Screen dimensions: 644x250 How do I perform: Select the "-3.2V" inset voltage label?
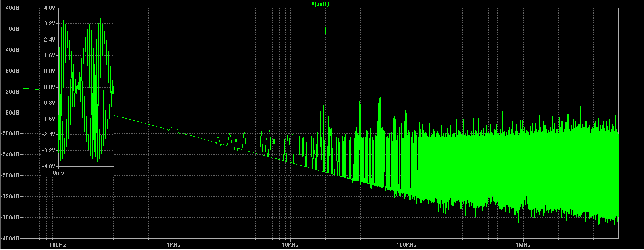coord(49,150)
